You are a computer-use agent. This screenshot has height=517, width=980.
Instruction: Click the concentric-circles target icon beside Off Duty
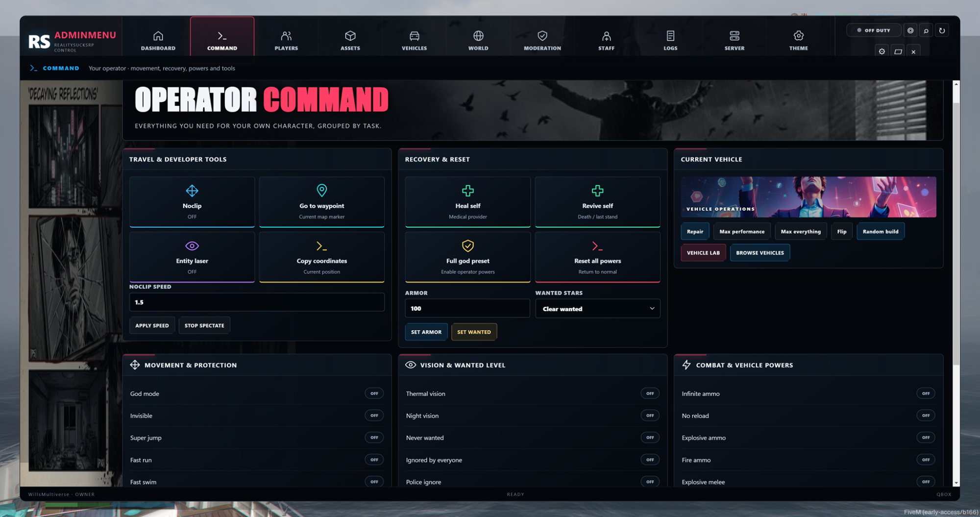(x=910, y=30)
